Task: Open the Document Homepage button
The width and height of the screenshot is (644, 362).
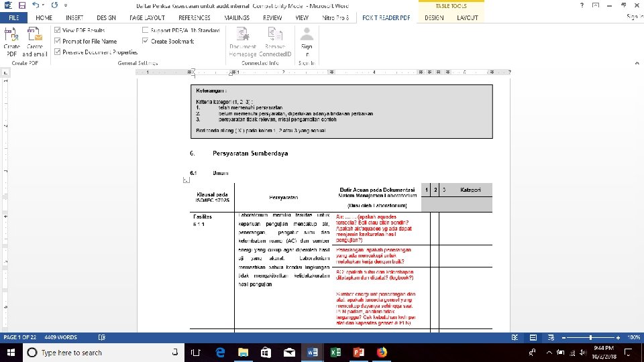Action: 243,43
